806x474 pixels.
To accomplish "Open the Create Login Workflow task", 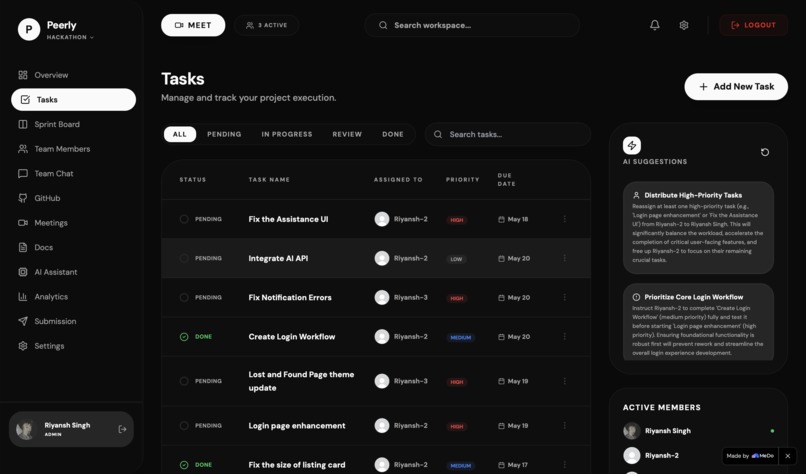I will [x=291, y=337].
